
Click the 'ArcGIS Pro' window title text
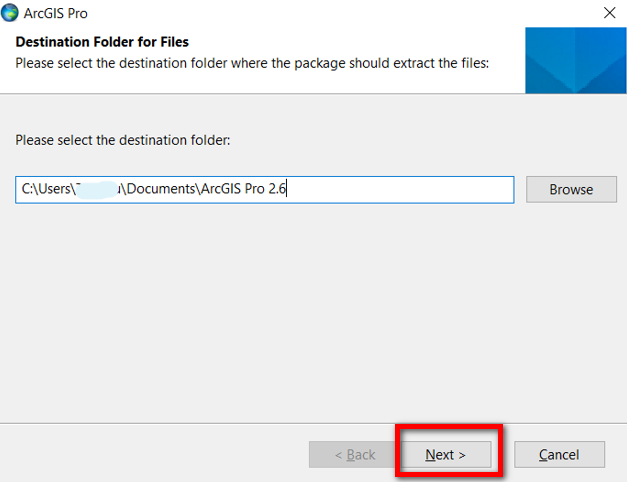tap(56, 13)
